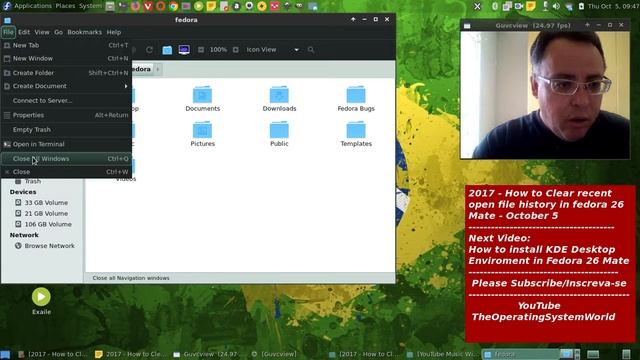Switch to Guvcview (24.97 taskbar window

click(211, 354)
